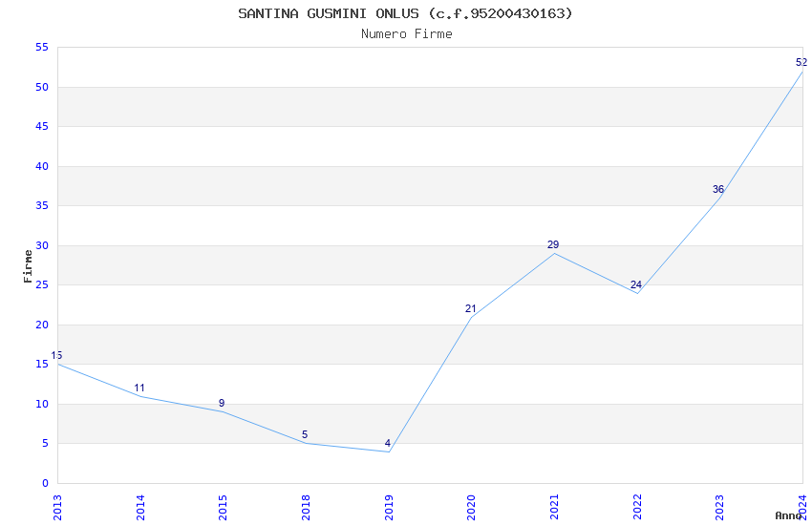Click the data label 15 at 2013
This screenshot has width=812, height=525.
[56, 355]
